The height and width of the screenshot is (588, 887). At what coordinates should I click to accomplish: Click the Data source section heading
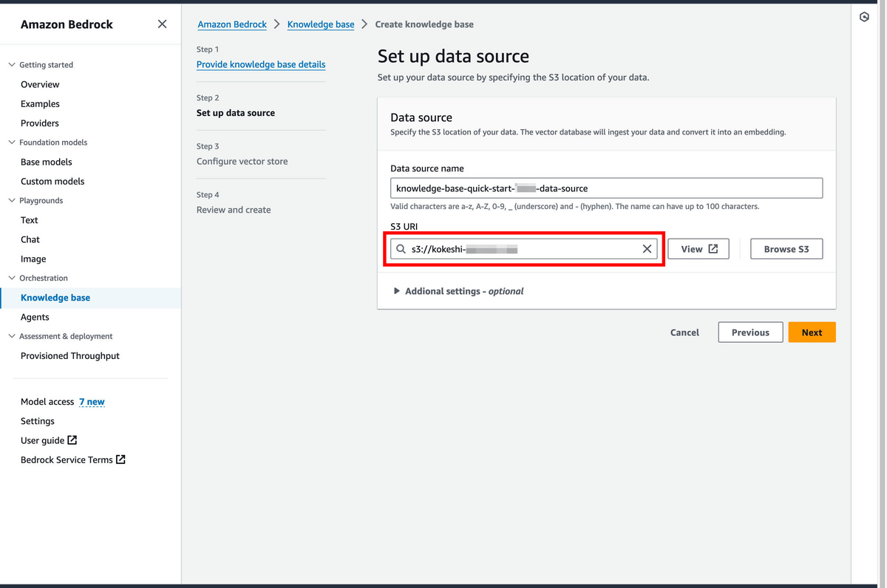tap(421, 117)
